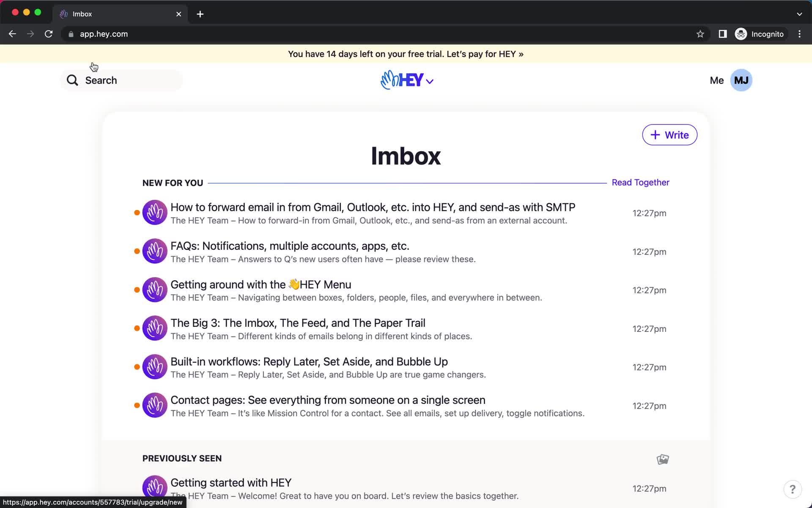Open the Write new email button
812x508 pixels.
669,135
